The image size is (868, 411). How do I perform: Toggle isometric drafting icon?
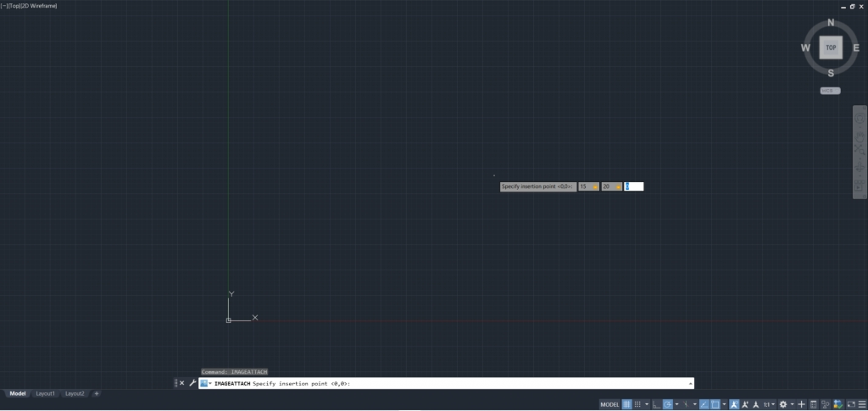pos(686,404)
